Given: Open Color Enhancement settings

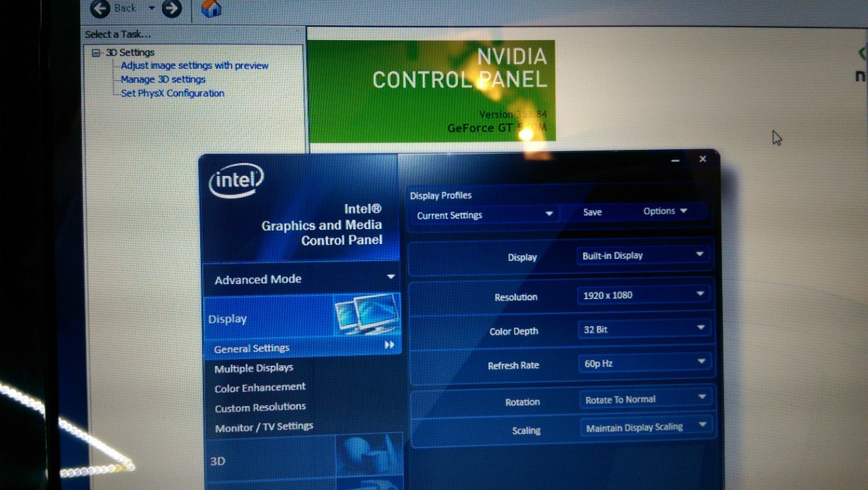Looking at the screenshot, I should click(x=260, y=388).
